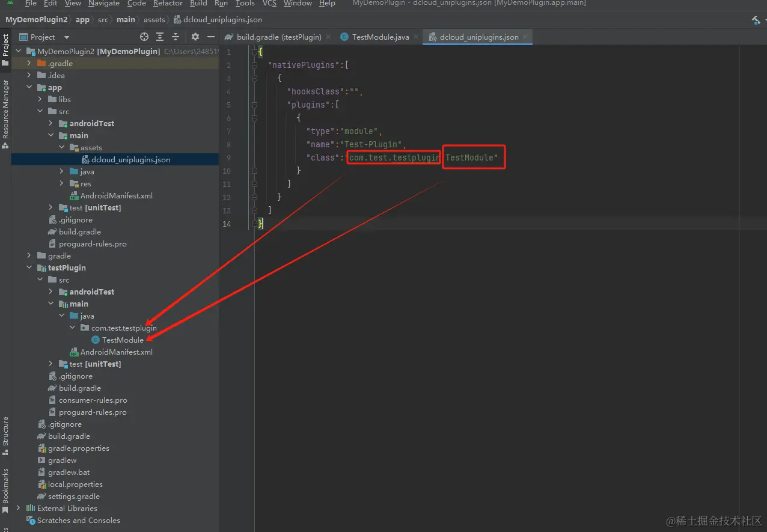The height and width of the screenshot is (532, 767).
Task: Expand the libs folder
Action: [x=40, y=99]
